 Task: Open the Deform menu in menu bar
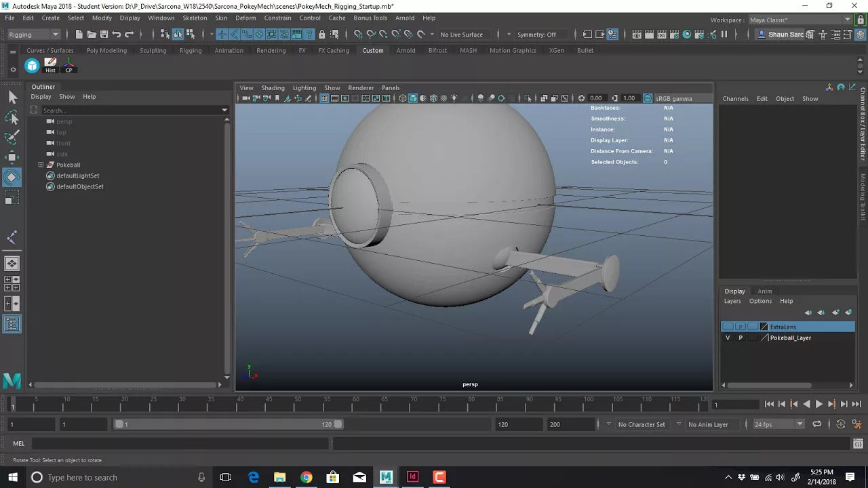coord(245,18)
